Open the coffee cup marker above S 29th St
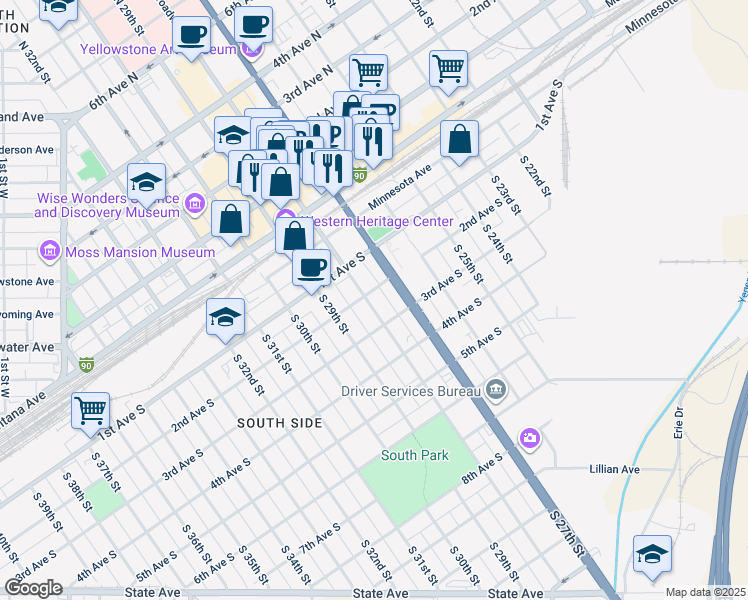Viewport: 748px width, 600px height. (311, 266)
